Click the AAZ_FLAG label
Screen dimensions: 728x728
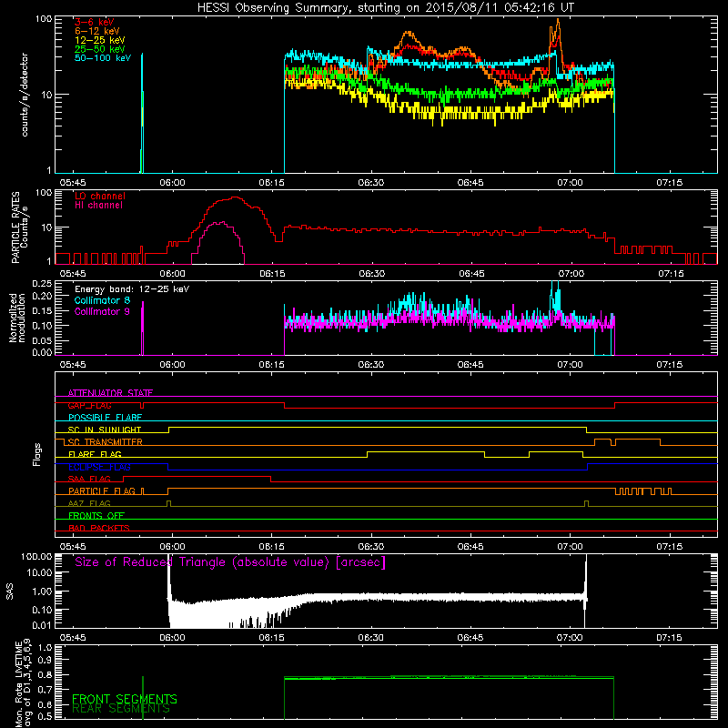89,503
